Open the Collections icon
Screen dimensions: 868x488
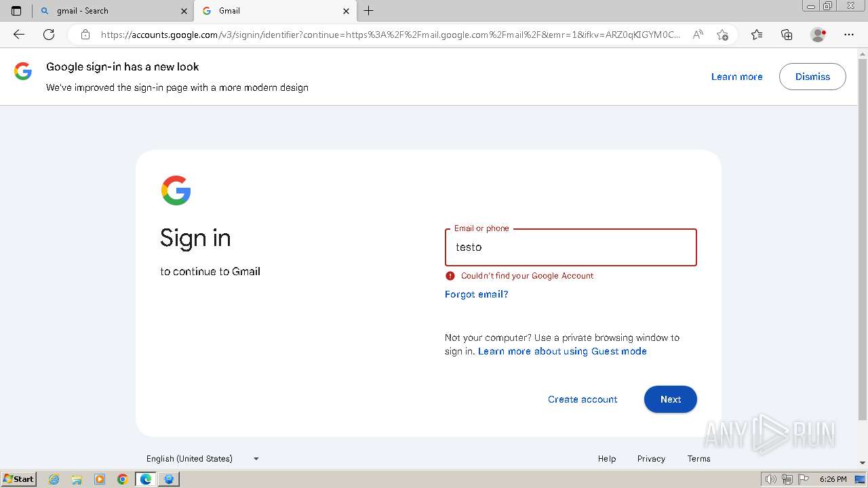coord(787,35)
